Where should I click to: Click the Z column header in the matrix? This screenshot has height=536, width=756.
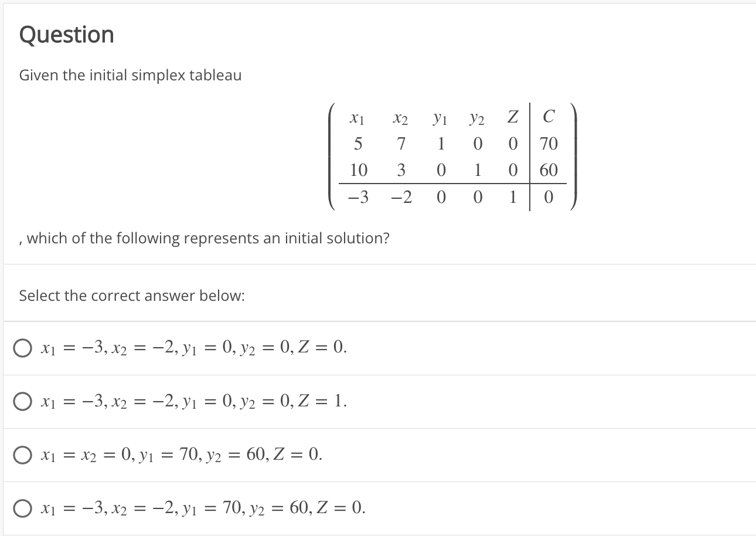coord(512,117)
